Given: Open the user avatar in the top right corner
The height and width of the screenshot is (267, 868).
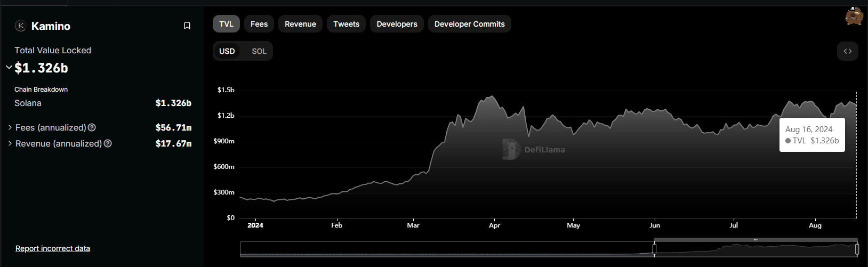Looking at the screenshot, I should point(854,17).
